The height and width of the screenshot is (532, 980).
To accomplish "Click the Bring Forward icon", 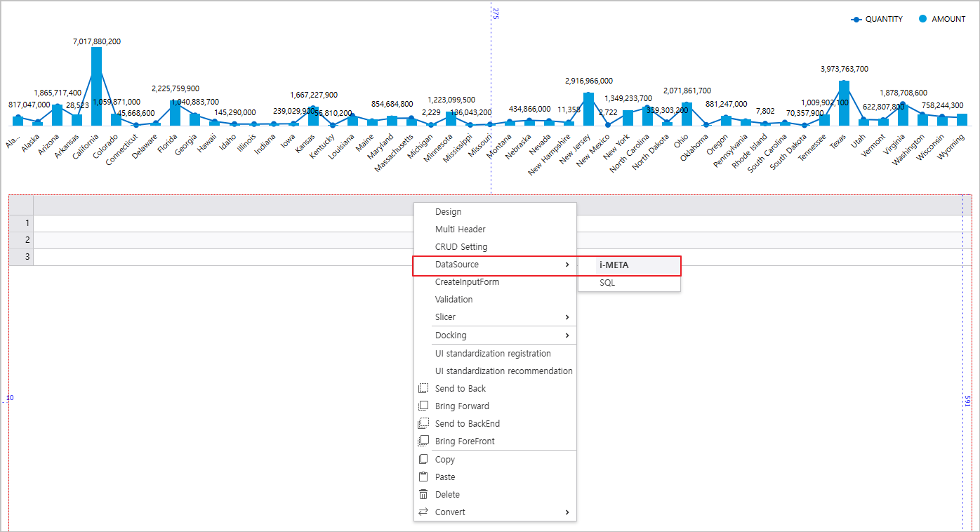I will coord(423,406).
